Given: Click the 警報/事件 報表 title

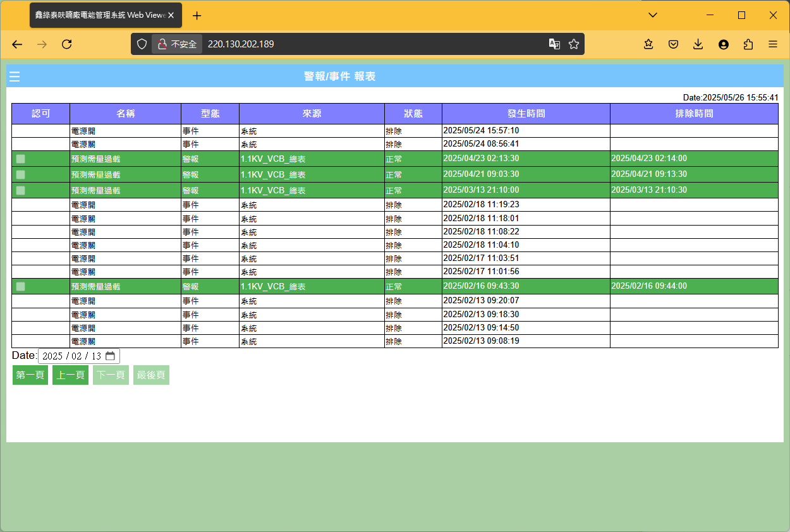Looking at the screenshot, I should tap(340, 76).
